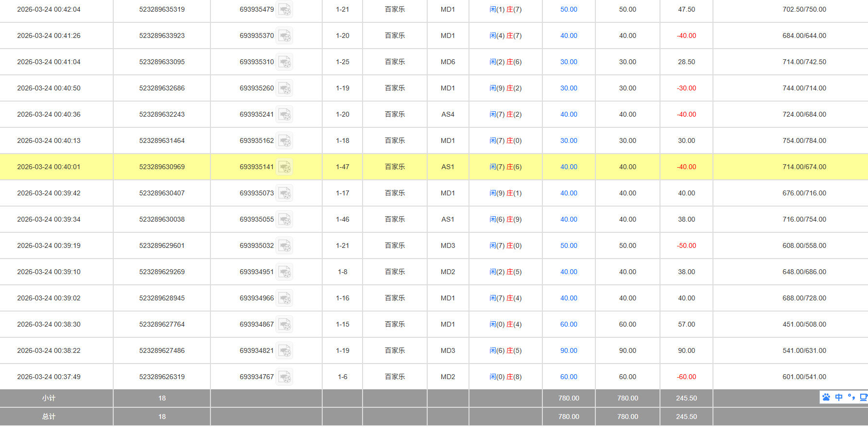
Task: Click 60.00 bet link for 00:37:49 record
Action: pyautogui.click(x=569, y=377)
